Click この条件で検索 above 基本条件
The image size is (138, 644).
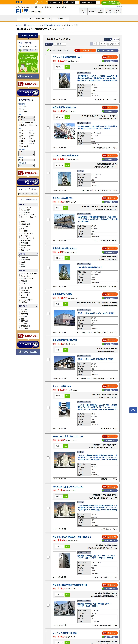[x=28, y=93]
